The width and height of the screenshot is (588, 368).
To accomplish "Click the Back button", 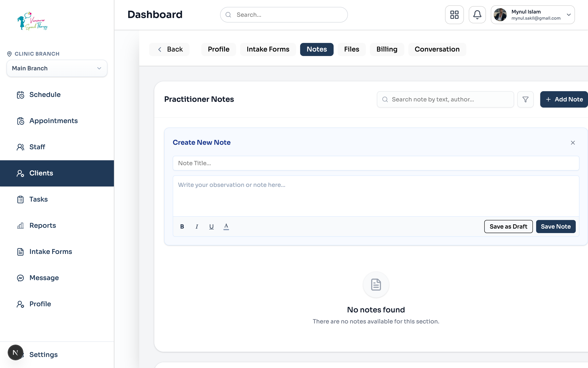I will point(169,49).
